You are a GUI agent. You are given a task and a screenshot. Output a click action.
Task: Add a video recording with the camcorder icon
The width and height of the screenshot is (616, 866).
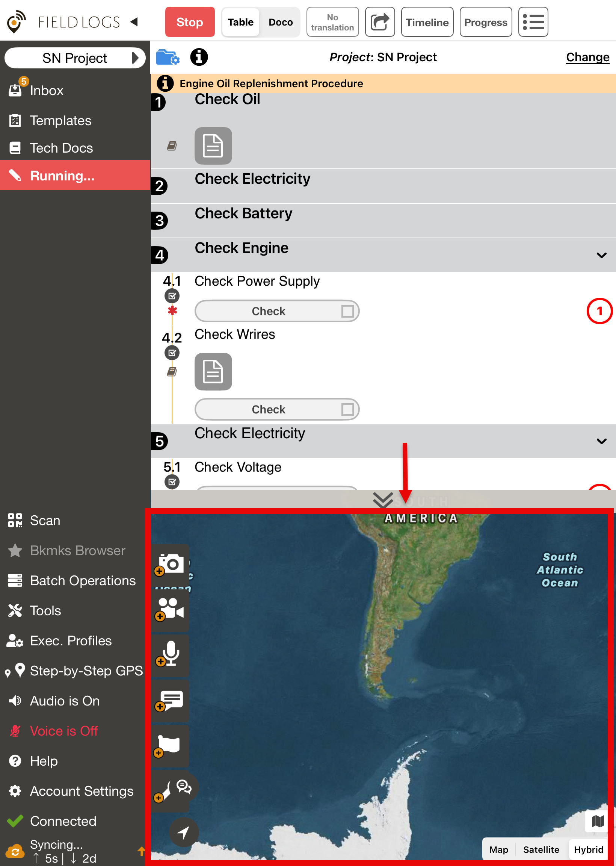coord(171,609)
